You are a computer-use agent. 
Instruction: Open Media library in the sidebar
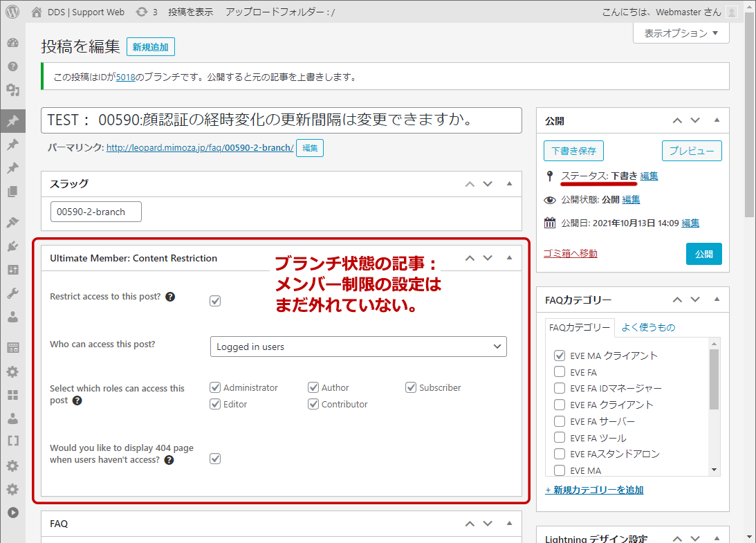tap(12, 90)
